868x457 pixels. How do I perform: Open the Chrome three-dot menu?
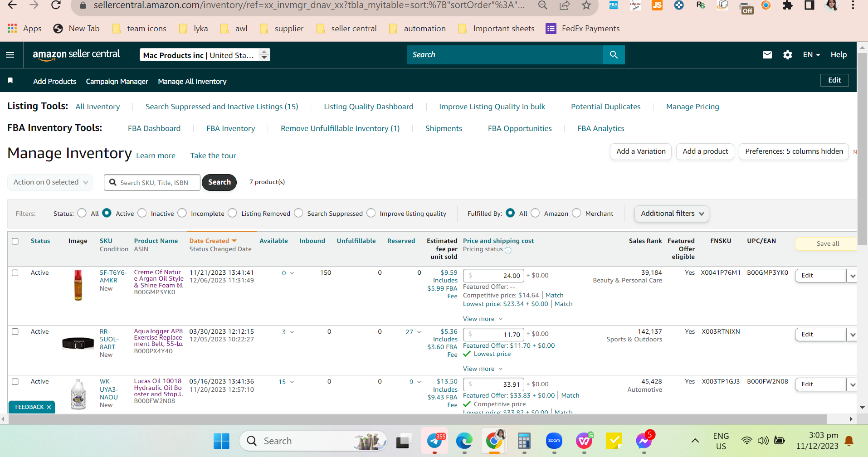click(x=853, y=5)
